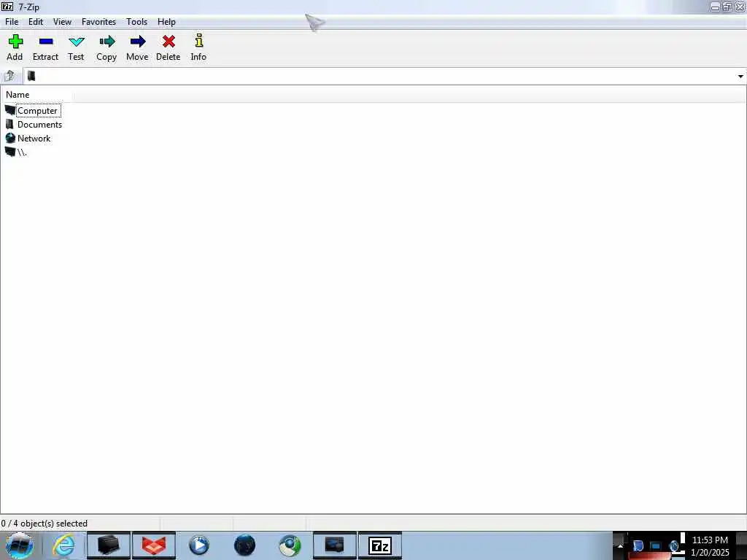Click the Documents item icon

point(9,124)
